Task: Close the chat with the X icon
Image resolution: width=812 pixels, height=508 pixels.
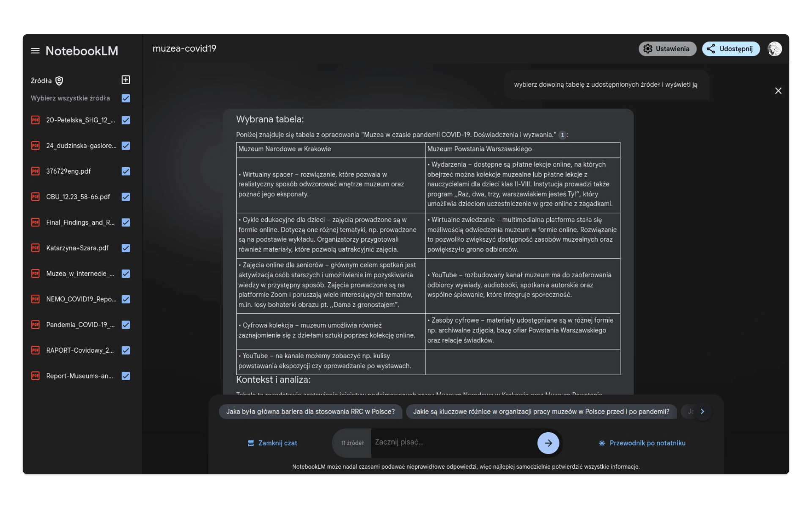Action: [778, 91]
